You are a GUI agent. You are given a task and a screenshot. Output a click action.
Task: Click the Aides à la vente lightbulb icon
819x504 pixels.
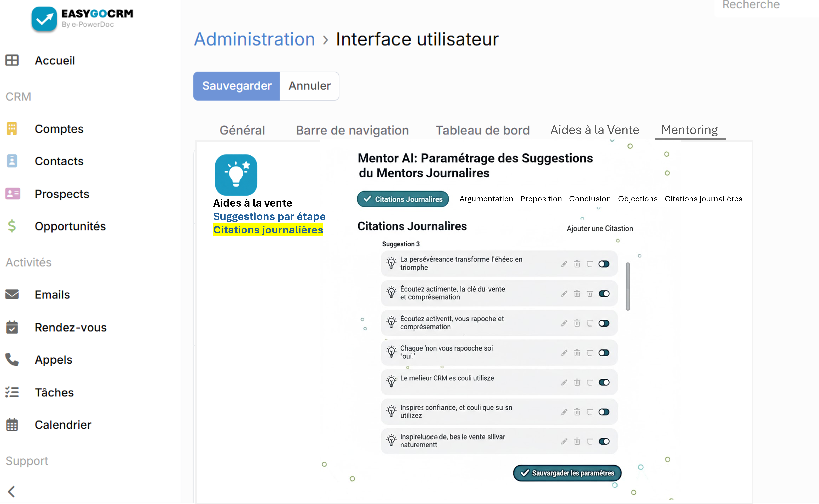click(236, 175)
